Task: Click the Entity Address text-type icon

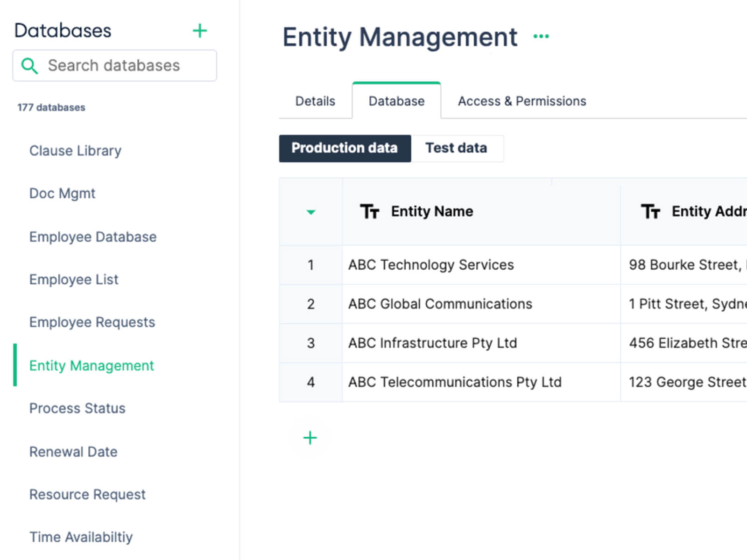Action: click(650, 211)
